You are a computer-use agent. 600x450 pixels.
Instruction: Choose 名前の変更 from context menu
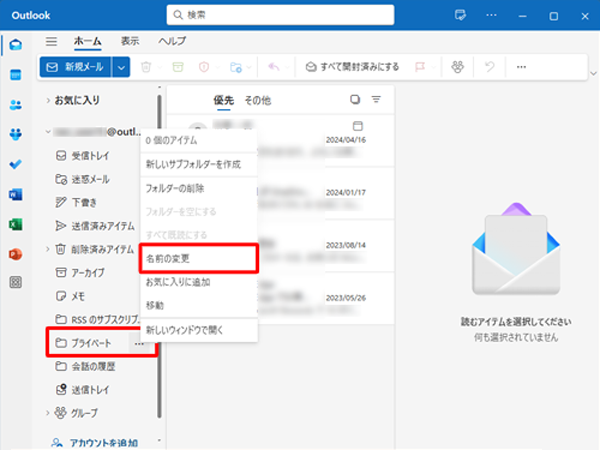[199, 259]
